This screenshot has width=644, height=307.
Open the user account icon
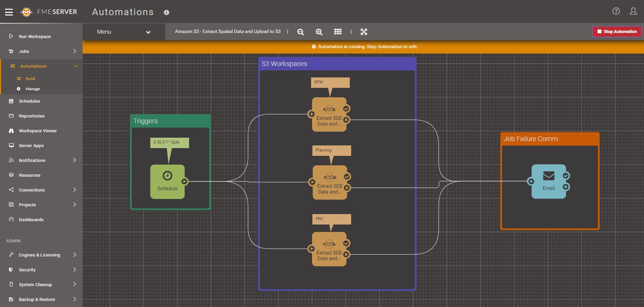(x=633, y=11)
